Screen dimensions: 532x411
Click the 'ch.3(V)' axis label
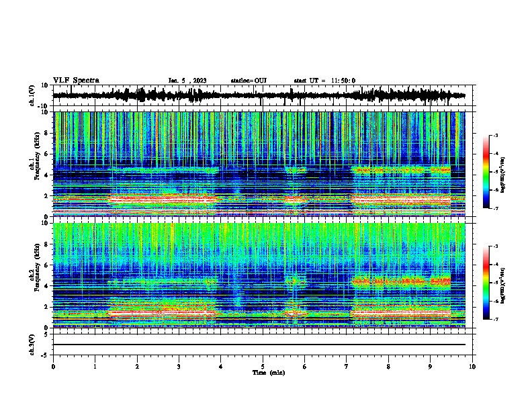click(x=32, y=345)
